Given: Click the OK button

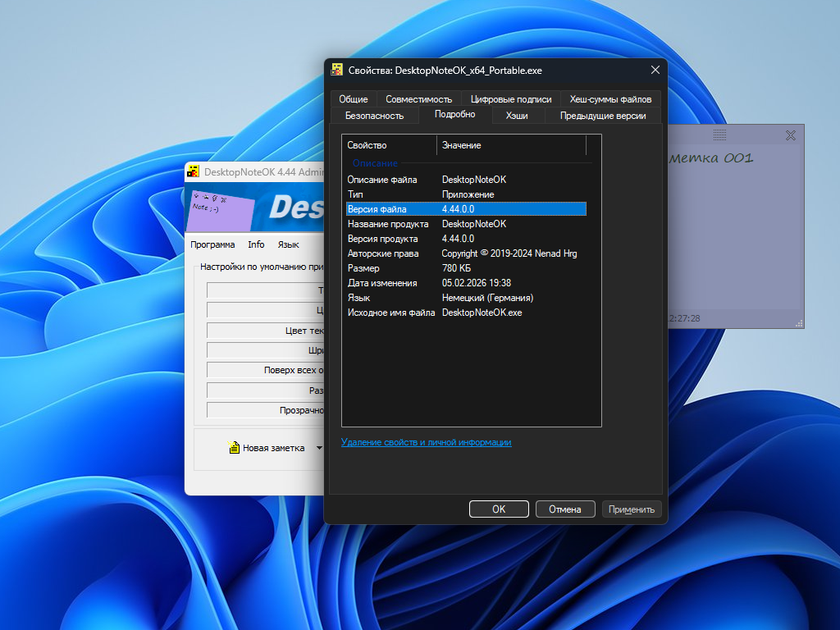Looking at the screenshot, I should click(x=499, y=509).
